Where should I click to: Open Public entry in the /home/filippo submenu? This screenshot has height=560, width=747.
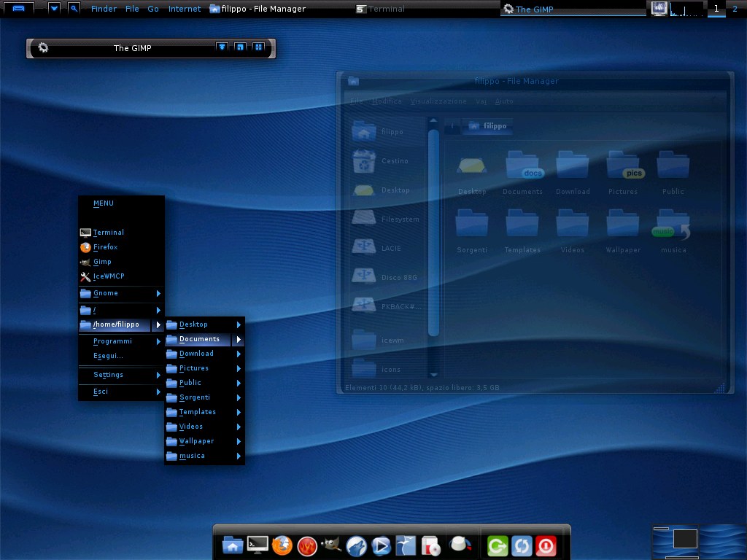pyautogui.click(x=205, y=383)
